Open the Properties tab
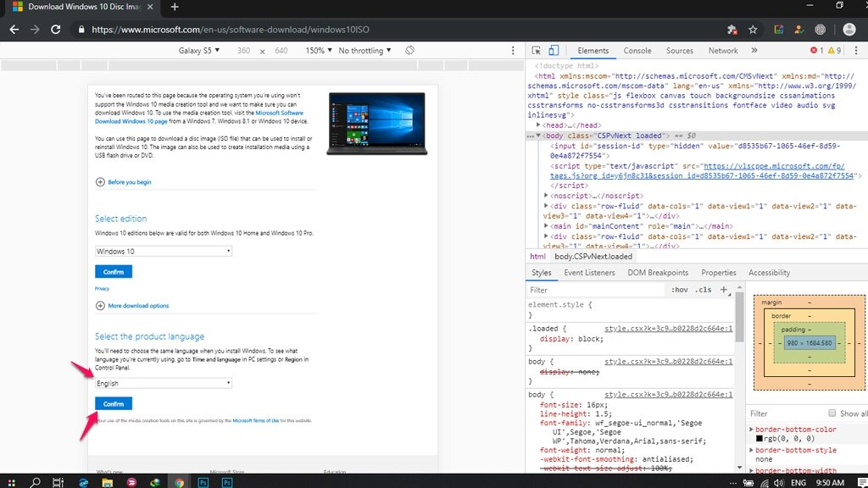This screenshot has height=488, width=868. tap(719, 273)
